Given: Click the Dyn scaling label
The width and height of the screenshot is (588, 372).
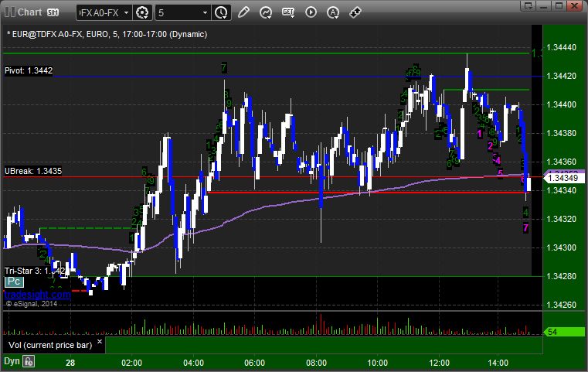Looking at the screenshot, I should click(12, 361).
